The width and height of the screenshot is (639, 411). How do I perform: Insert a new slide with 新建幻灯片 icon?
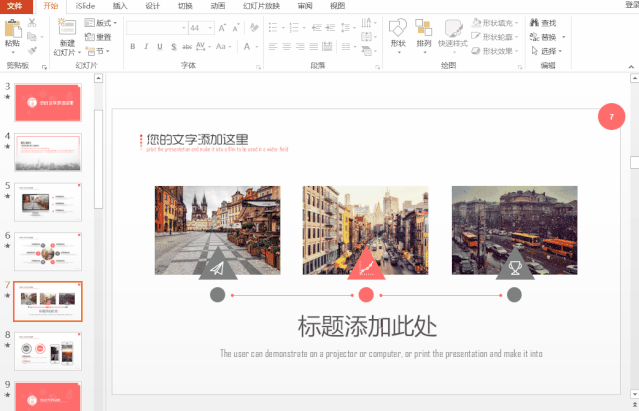click(66, 27)
